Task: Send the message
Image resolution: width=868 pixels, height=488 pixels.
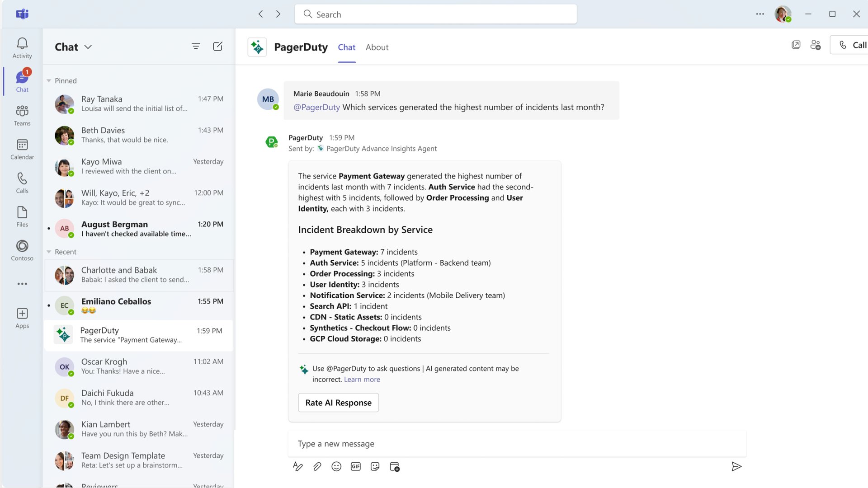Action: [x=736, y=466]
